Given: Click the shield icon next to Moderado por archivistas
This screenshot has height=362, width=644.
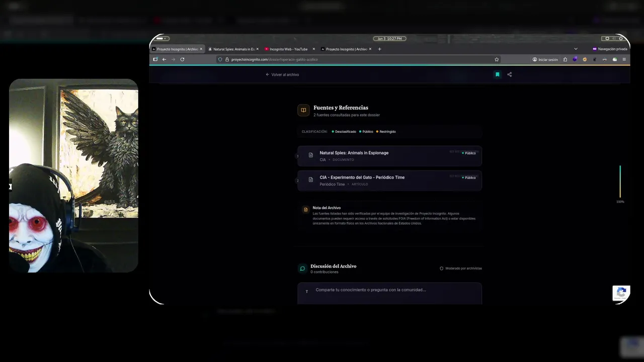Looking at the screenshot, I should tap(442, 268).
